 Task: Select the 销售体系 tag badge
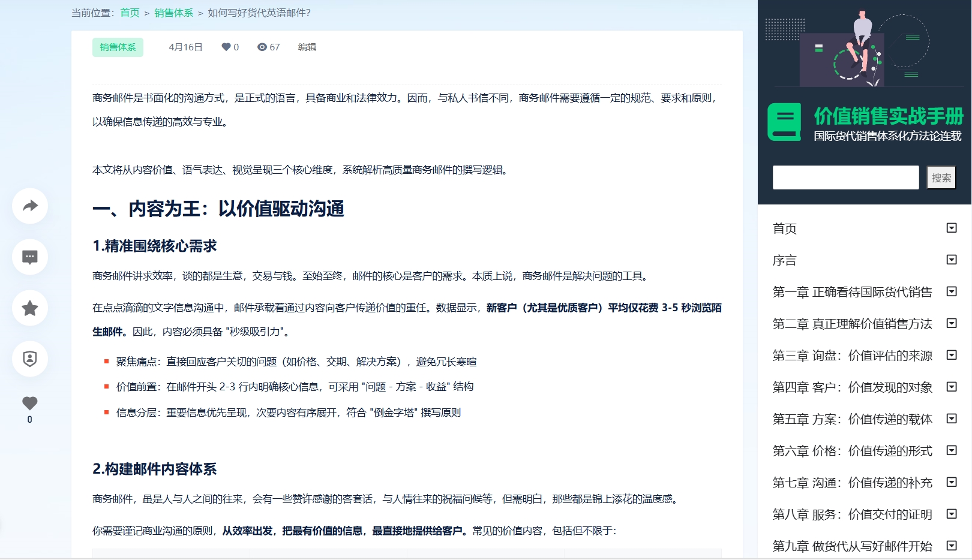[118, 47]
